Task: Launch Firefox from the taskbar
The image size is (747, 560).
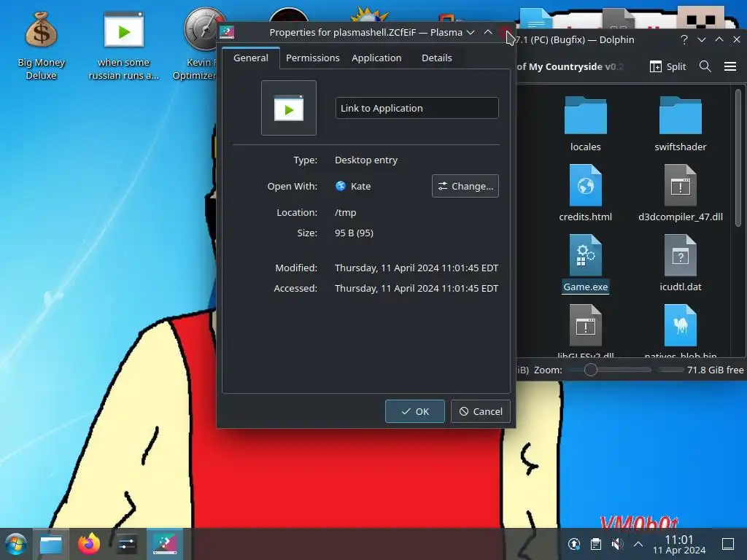Action: pos(89,544)
